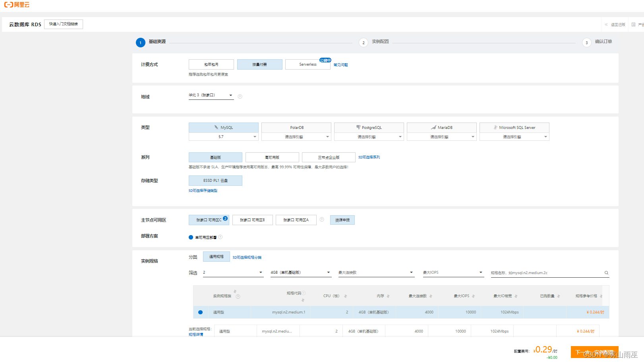644x362 pixels.
Task: Open the PostgreSQL engine dropdown
Action: pyautogui.click(x=369, y=137)
